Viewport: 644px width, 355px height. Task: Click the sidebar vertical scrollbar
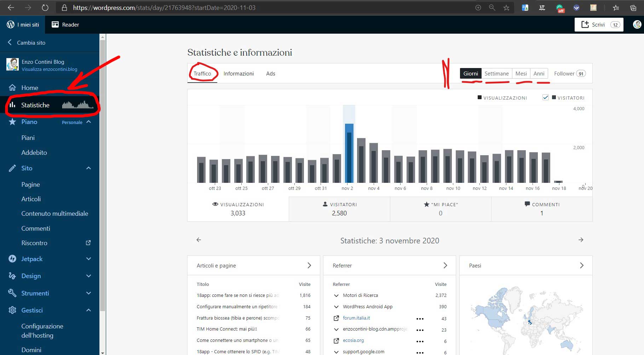tap(103, 177)
